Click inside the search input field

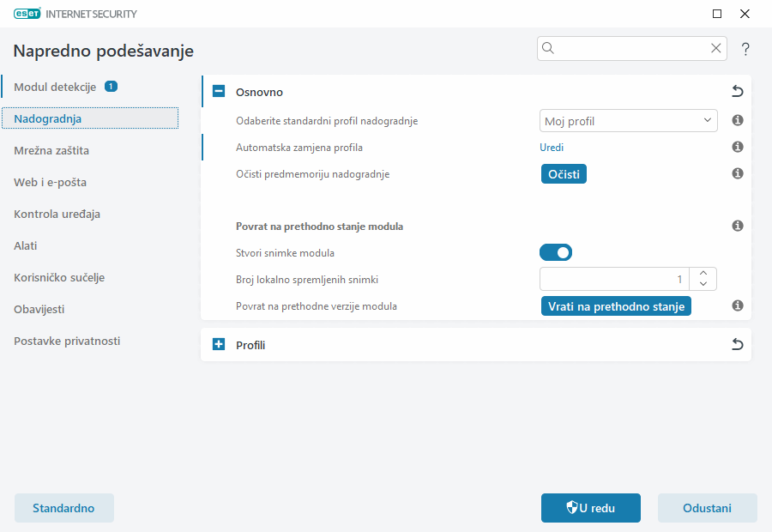point(630,49)
